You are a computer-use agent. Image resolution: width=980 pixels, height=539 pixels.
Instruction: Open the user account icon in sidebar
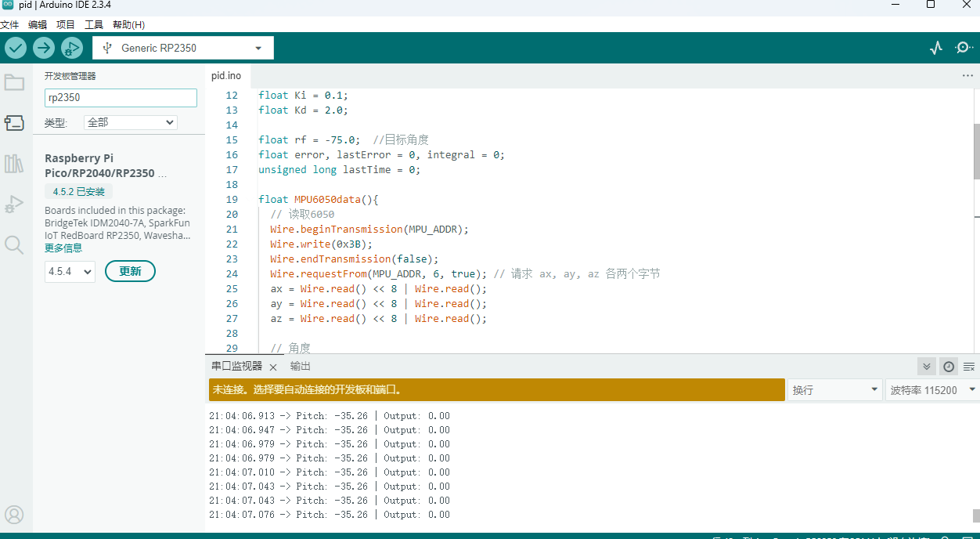coord(14,515)
